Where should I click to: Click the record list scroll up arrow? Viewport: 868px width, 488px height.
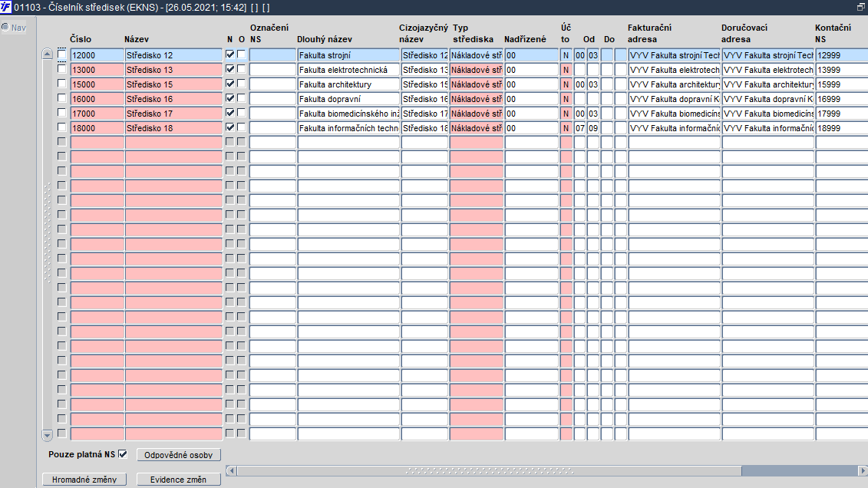point(47,54)
